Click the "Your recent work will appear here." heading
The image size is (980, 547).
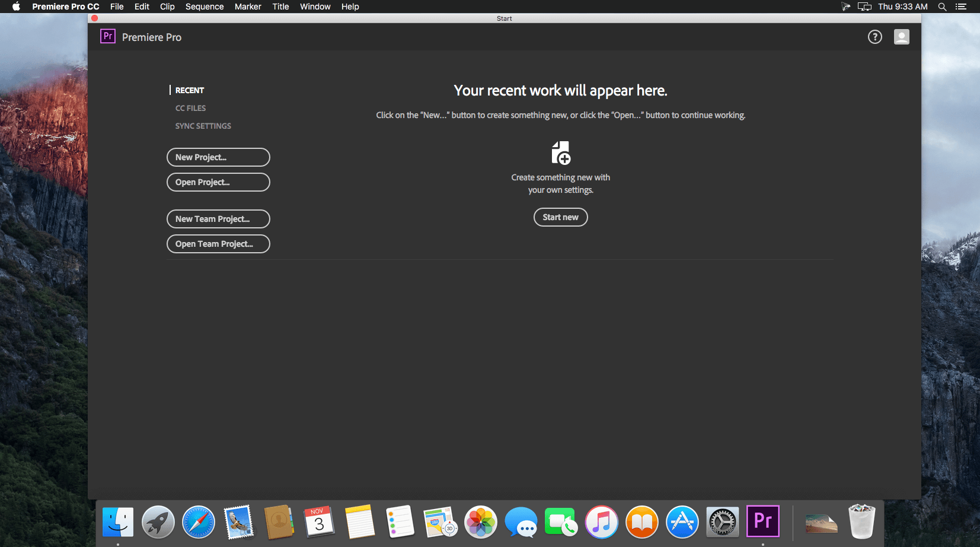pyautogui.click(x=561, y=90)
